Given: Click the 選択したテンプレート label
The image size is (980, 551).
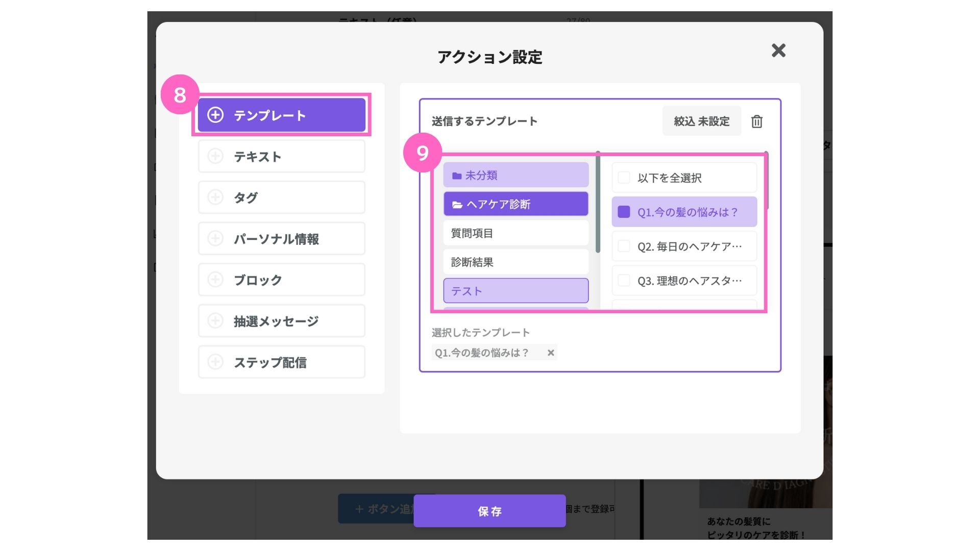Looking at the screenshot, I should click(x=481, y=333).
